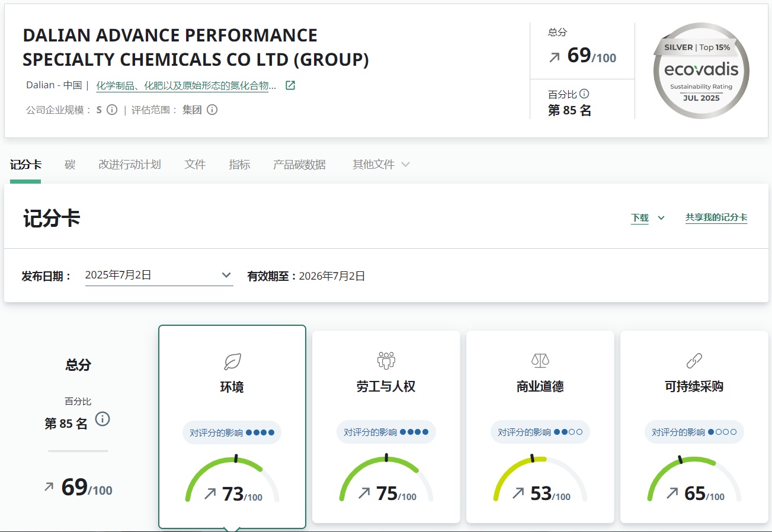This screenshot has height=532, width=772.
Task: Click the trend arrow beside 53/100
Action: [x=518, y=493]
